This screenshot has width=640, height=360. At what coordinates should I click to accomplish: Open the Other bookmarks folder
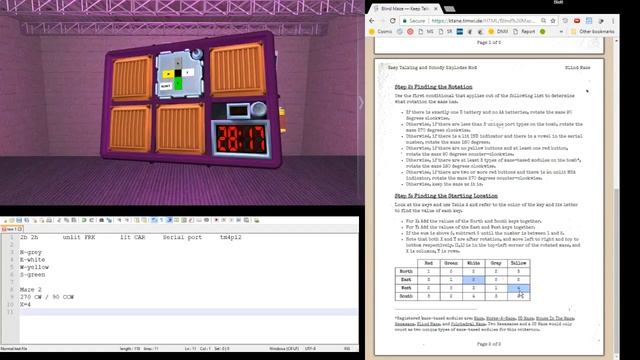593,31
